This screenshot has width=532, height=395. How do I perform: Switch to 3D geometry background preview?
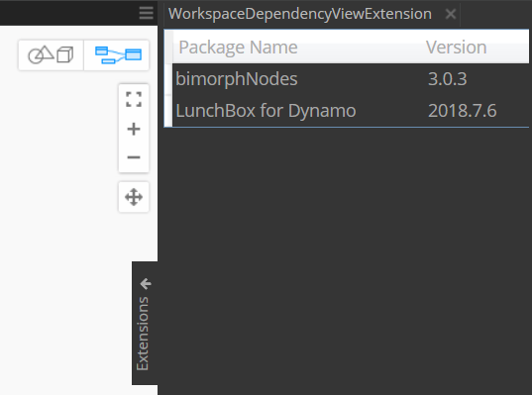(51, 55)
